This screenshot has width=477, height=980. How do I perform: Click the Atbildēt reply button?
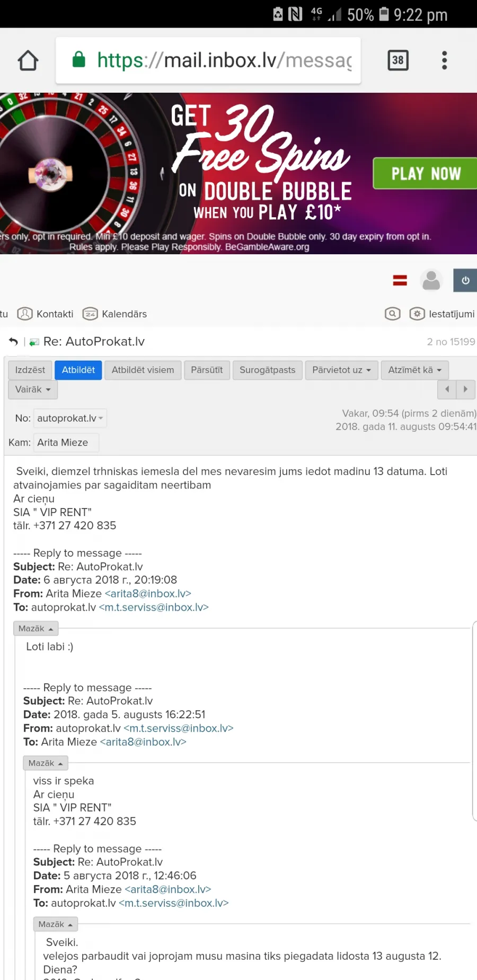pyautogui.click(x=78, y=370)
